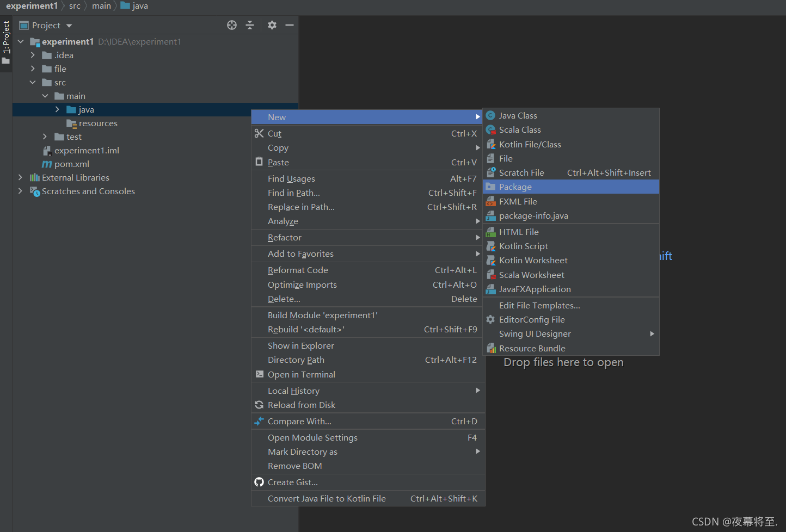Click the Scala Worksheet icon
Viewport: 786px width, 532px height.
coord(490,275)
